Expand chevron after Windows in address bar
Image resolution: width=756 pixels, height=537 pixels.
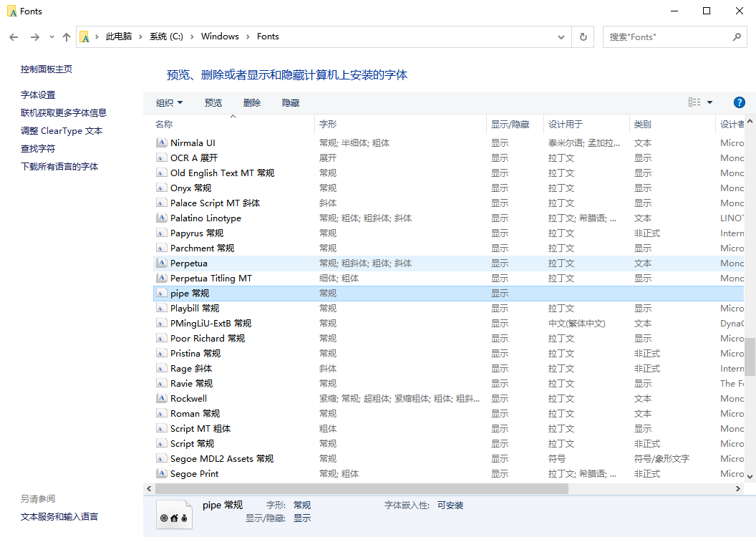[248, 37]
